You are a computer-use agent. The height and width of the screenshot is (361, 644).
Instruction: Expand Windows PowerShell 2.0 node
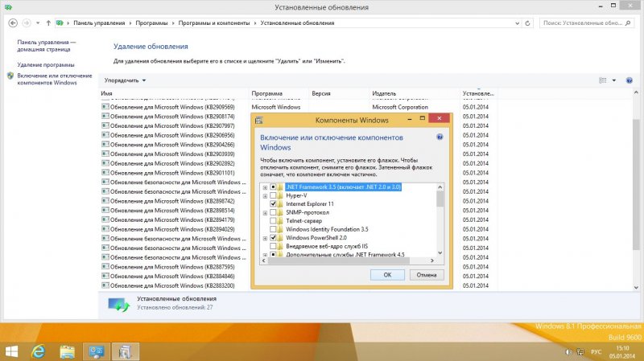(x=265, y=238)
